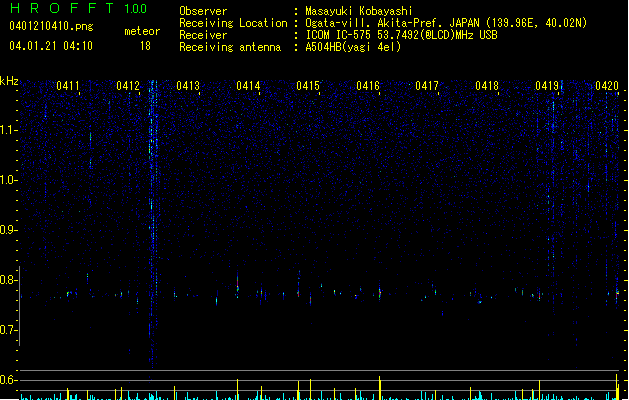
Task: Click the tall yellow peak under 0416
Action: click(x=379, y=388)
